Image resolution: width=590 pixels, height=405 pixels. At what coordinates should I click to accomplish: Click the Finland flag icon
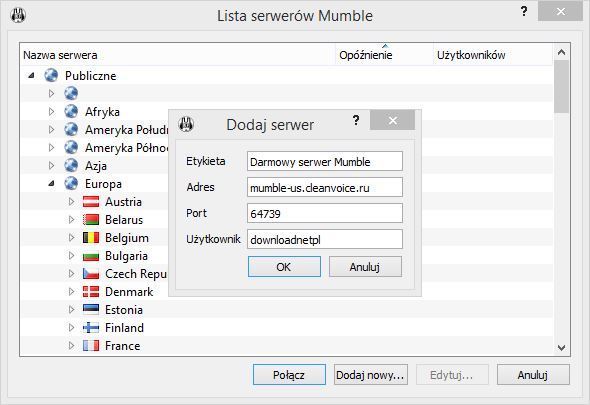[91, 327]
